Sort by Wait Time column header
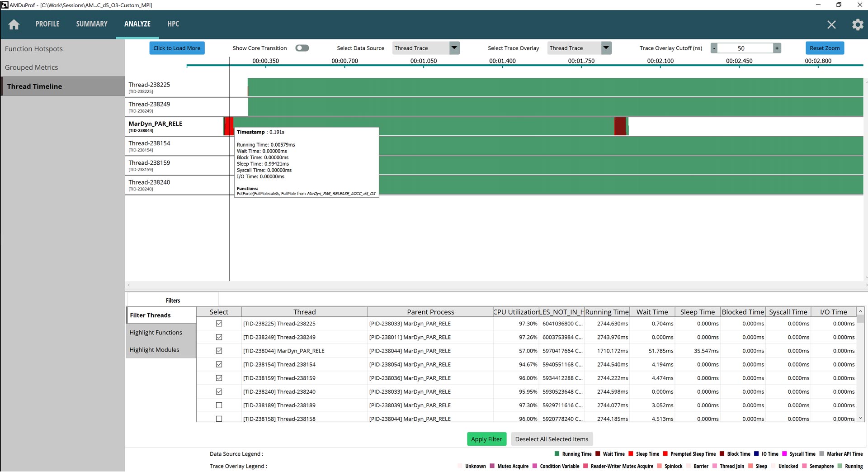This screenshot has width=868, height=472. click(652, 312)
